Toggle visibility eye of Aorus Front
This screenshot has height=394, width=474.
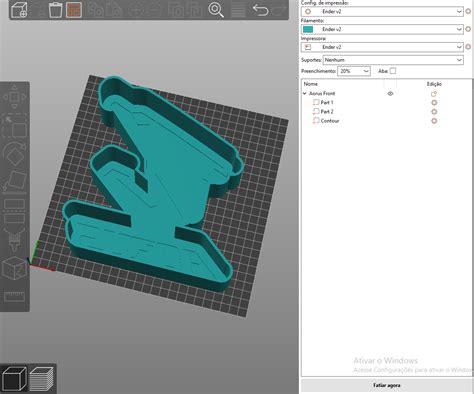tap(390, 94)
